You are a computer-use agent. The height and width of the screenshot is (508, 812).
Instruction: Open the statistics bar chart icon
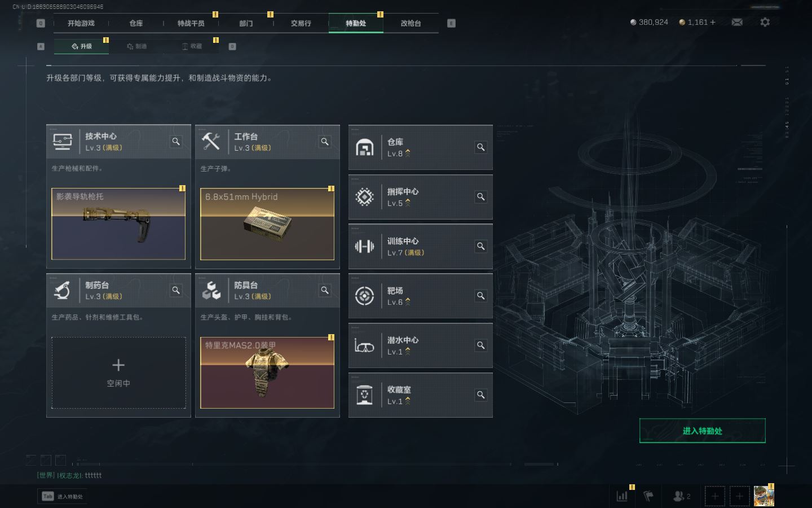coord(622,496)
